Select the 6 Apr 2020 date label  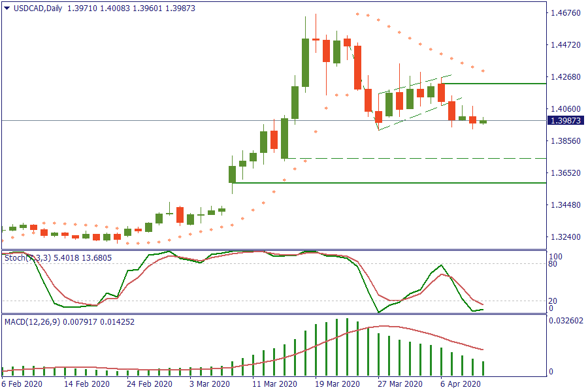[461, 384]
